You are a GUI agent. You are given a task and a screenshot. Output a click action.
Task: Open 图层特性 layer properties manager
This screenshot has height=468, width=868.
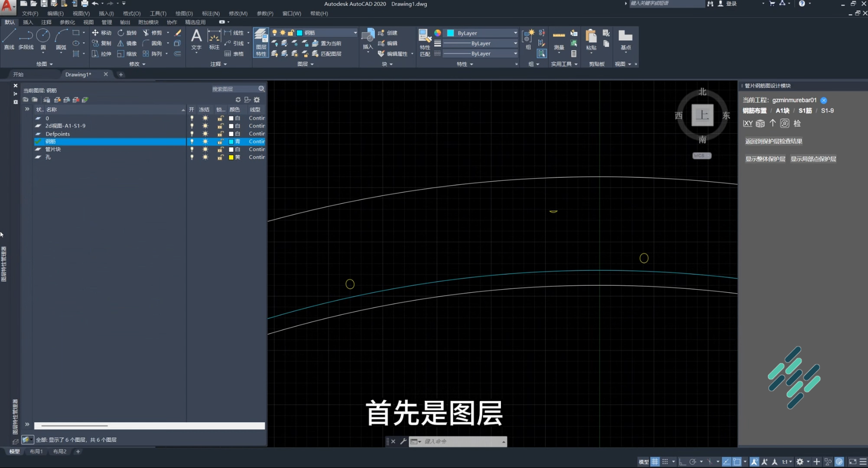(x=261, y=43)
